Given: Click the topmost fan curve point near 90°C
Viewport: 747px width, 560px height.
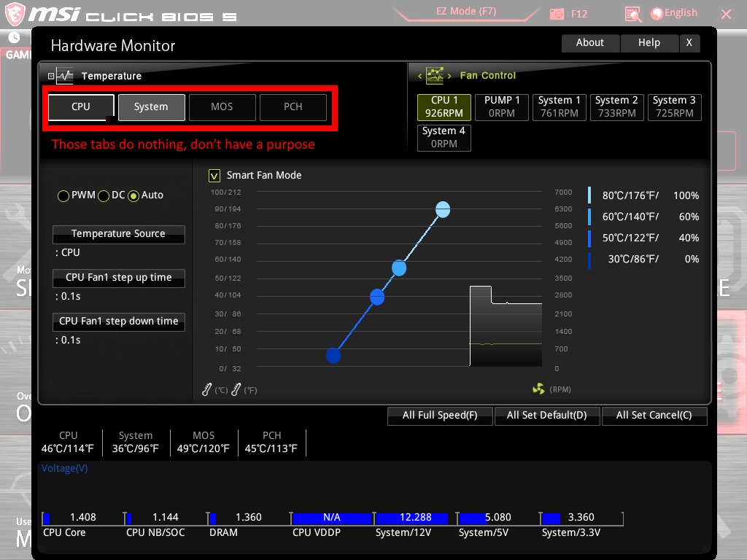Looking at the screenshot, I should (x=443, y=209).
